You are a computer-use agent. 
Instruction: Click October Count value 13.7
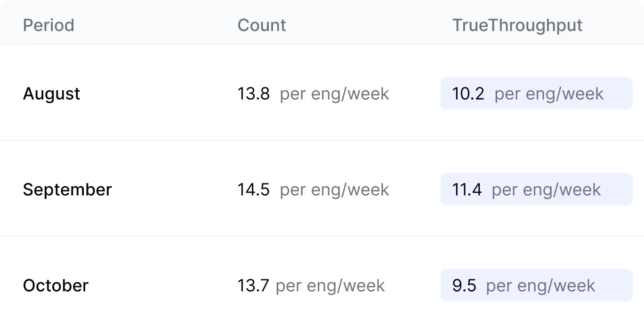(253, 285)
